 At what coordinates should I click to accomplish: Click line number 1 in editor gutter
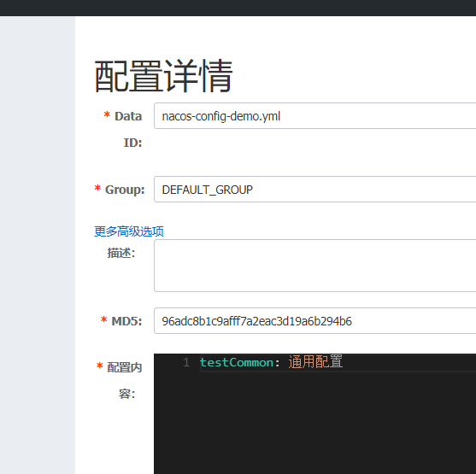(x=186, y=363)
